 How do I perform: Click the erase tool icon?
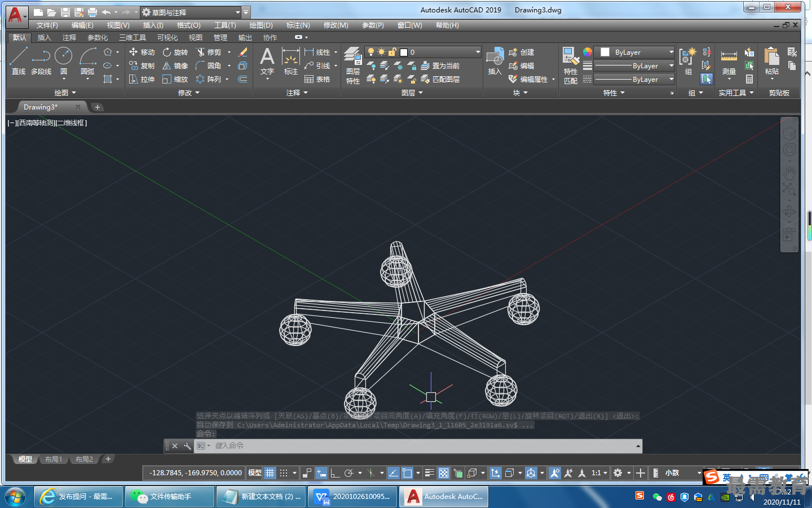[243, 52]
